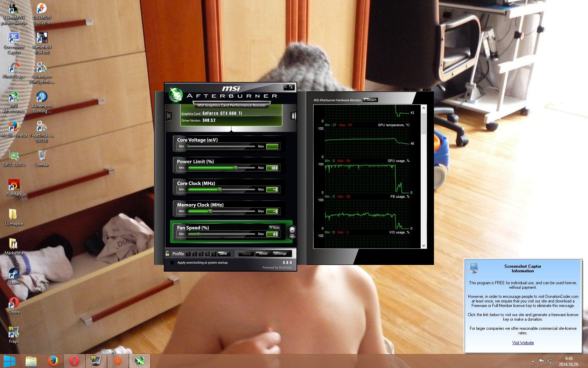
Task: Open Fraps desktop shortcut
Action: pos(14,335)
